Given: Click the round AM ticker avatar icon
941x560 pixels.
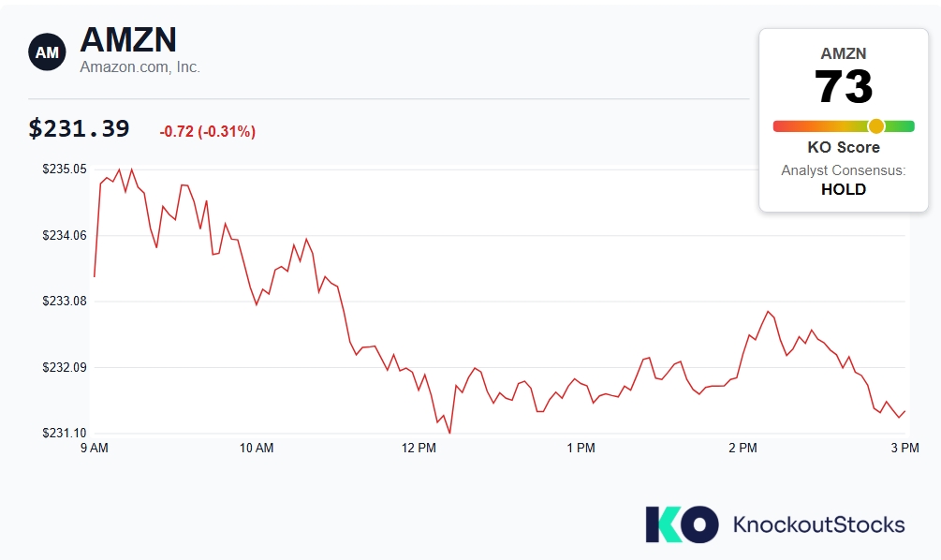Looking at the screenshot, I should (x=47, y=52).
